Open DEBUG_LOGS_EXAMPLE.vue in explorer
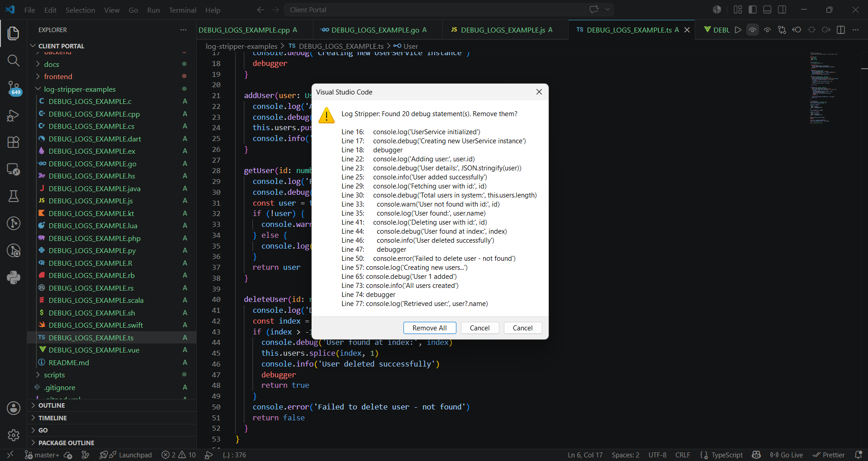 tap(94, 350)
